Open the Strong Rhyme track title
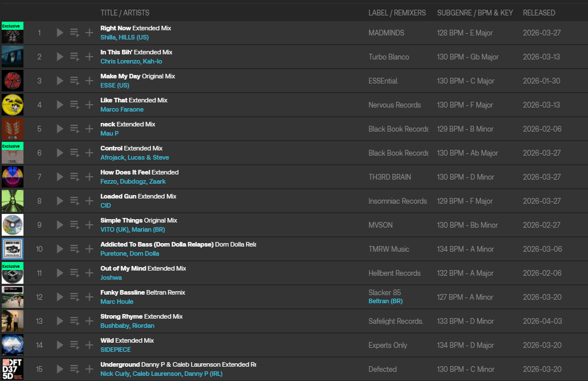Screen dimensions: 588x381 pyautogui.click(x=121, y=316)
